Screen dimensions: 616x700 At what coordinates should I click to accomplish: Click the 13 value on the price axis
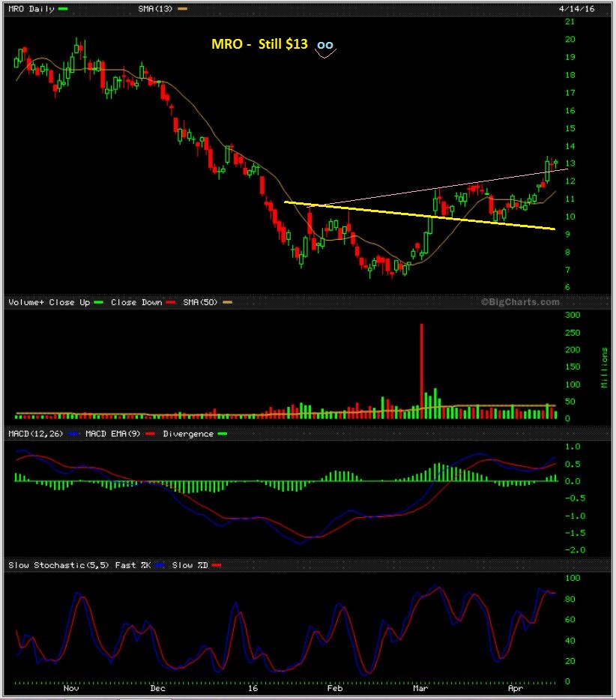(570, 163)
